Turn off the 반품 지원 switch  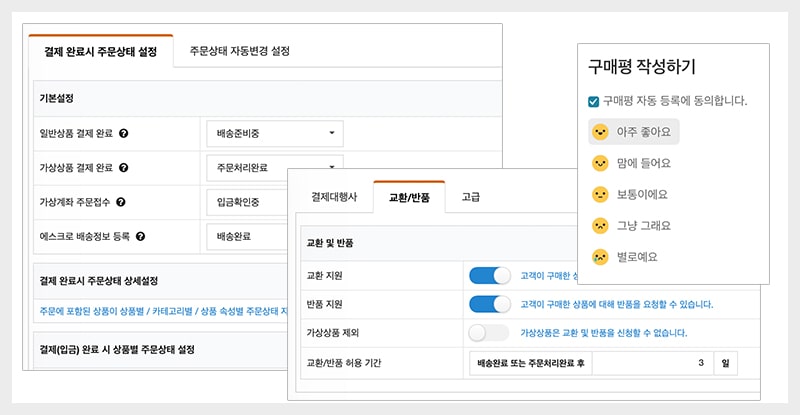pyautogui.click(x=489, y=304)
